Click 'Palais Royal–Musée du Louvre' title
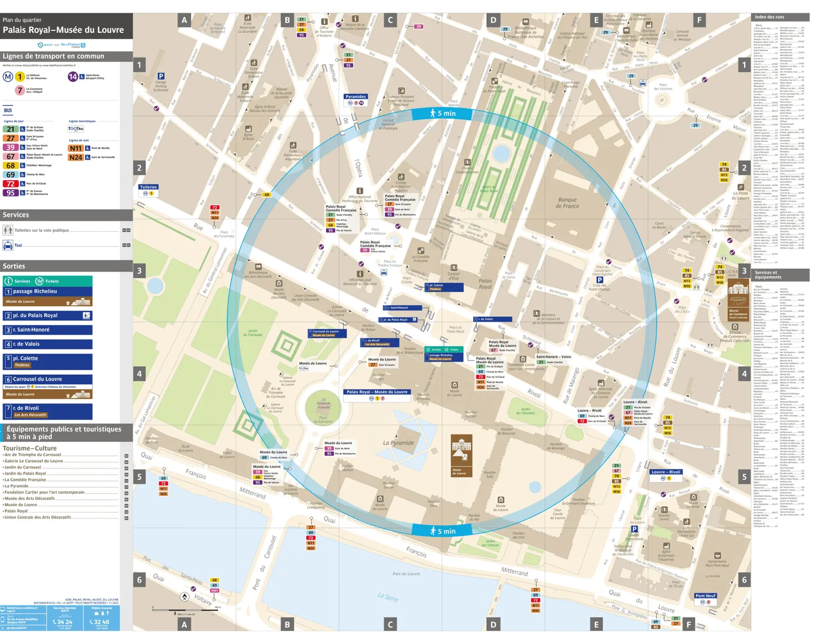The height and width of the screenshot is (644, 813). pos(63,30)
